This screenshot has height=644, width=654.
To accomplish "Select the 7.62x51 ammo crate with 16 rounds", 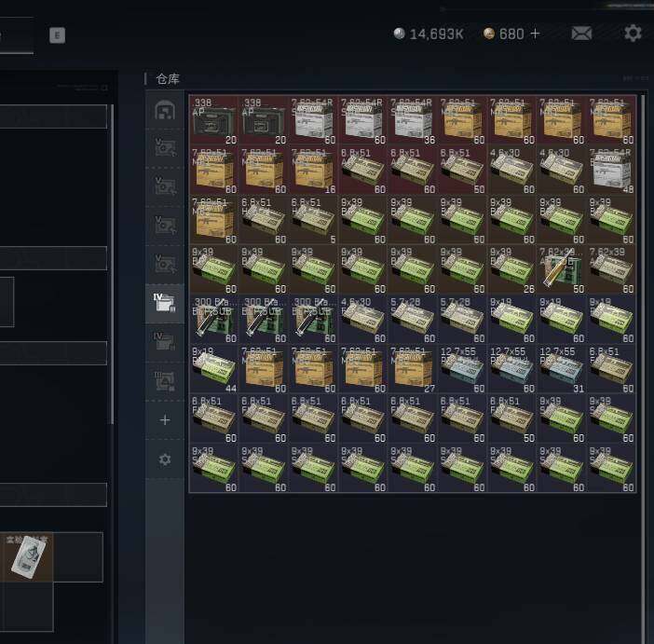I will [313, 171].
